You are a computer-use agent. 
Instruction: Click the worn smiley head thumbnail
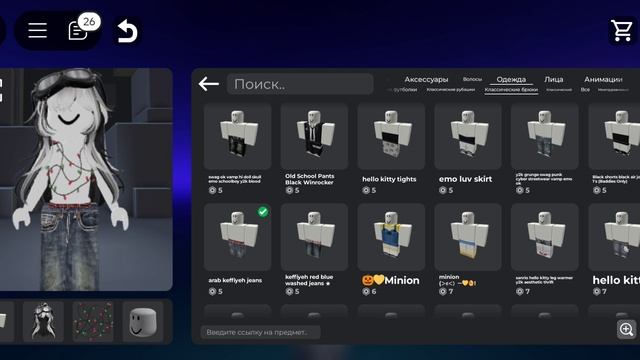point(143,321)
